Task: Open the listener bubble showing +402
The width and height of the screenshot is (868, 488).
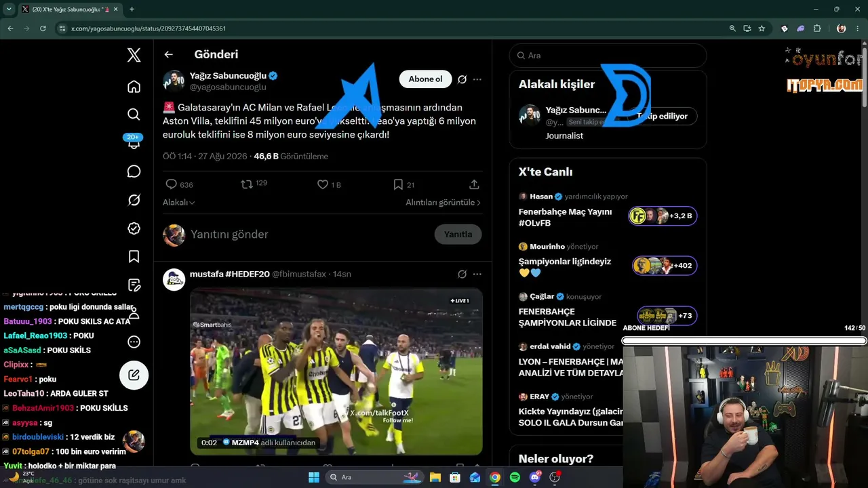Action: coord(665,266)
